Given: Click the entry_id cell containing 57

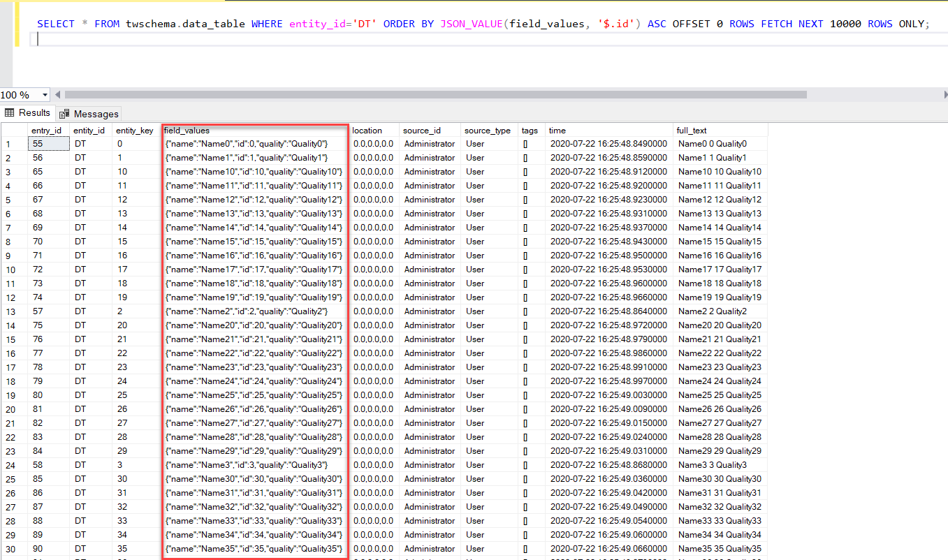Looking at the screenshot, I should (48, 311).
